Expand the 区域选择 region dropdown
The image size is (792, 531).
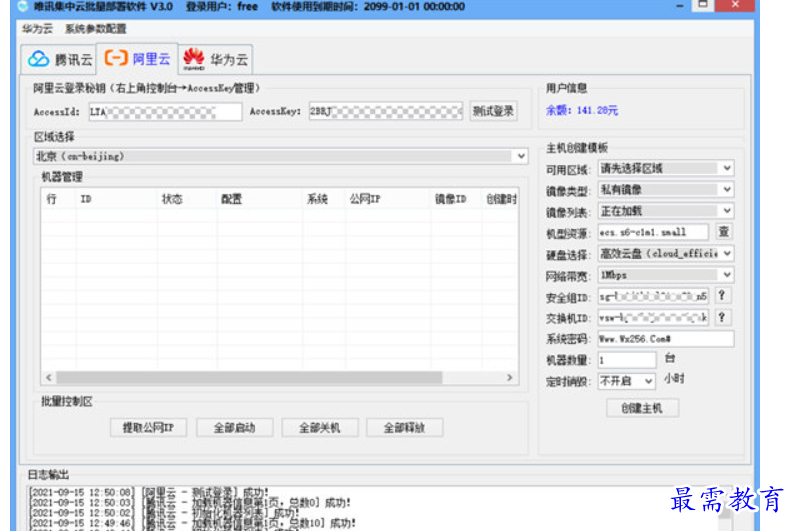521,156
